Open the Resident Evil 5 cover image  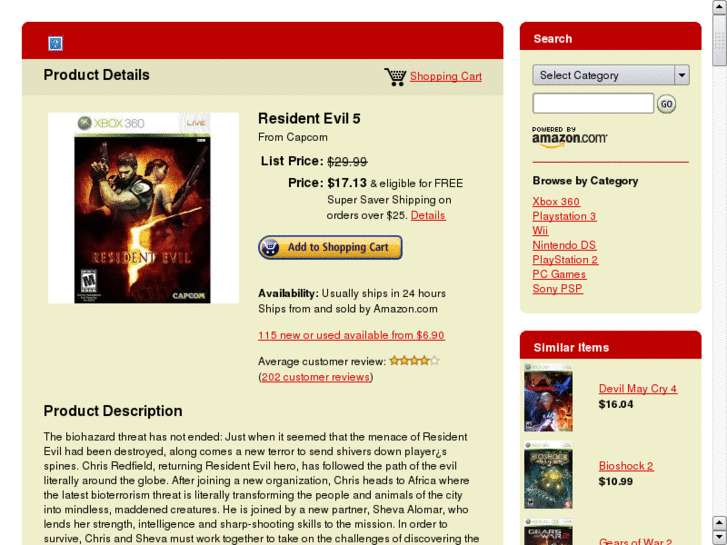click(x=143, y=208)
